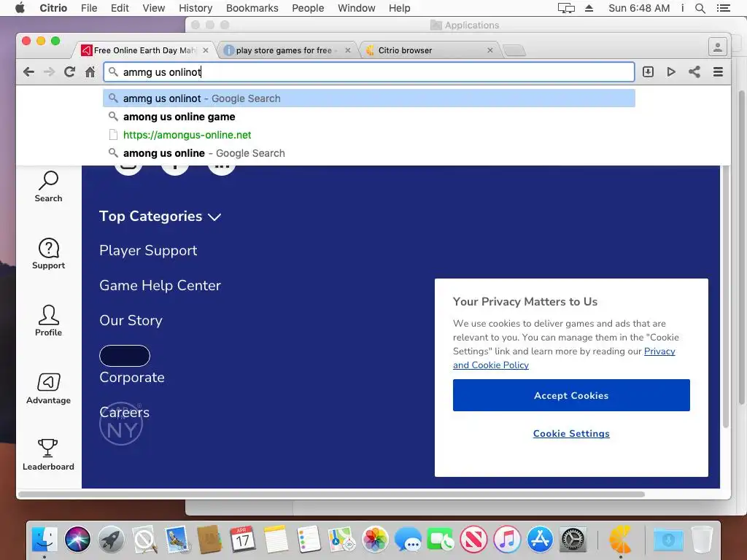The height and width of the screenshot is (560, 747).
Task: Open Player Support link
Action: point(148,251)
